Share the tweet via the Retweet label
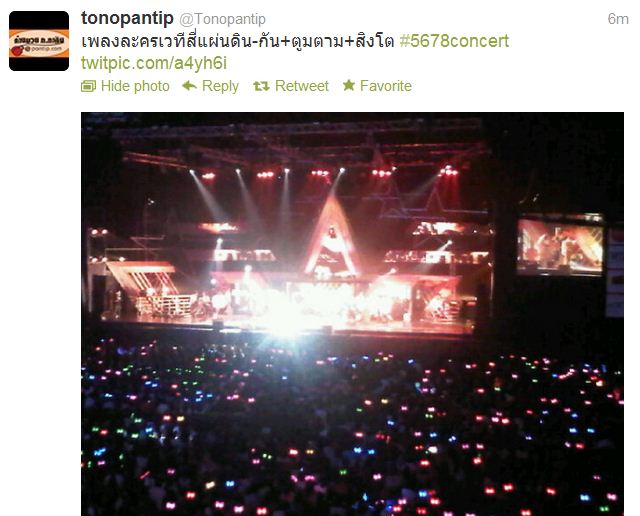This screenshot has height=516, width=640. [302, 86]
